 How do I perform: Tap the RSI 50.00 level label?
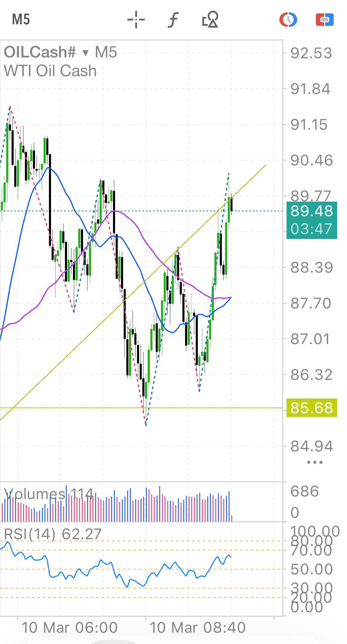(x=311, y=569)
